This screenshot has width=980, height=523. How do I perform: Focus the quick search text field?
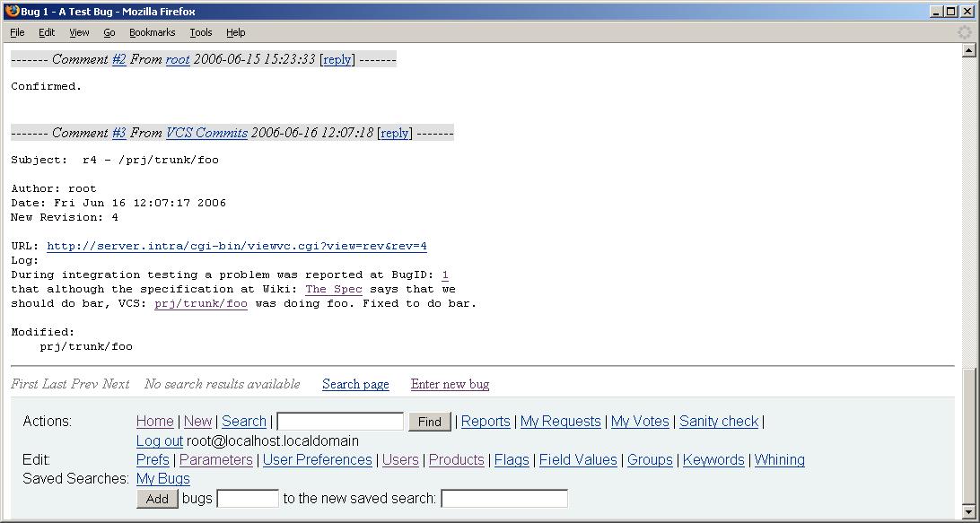[340, 422]
